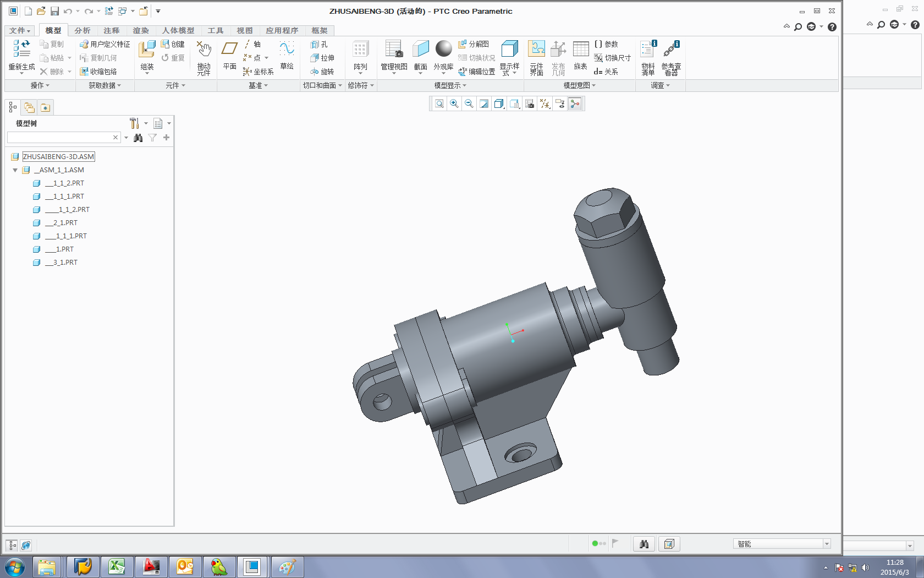Toggle the spin center display
Image resolution: width=924 pixels, height=578 pixels.
tap(575, 104)
